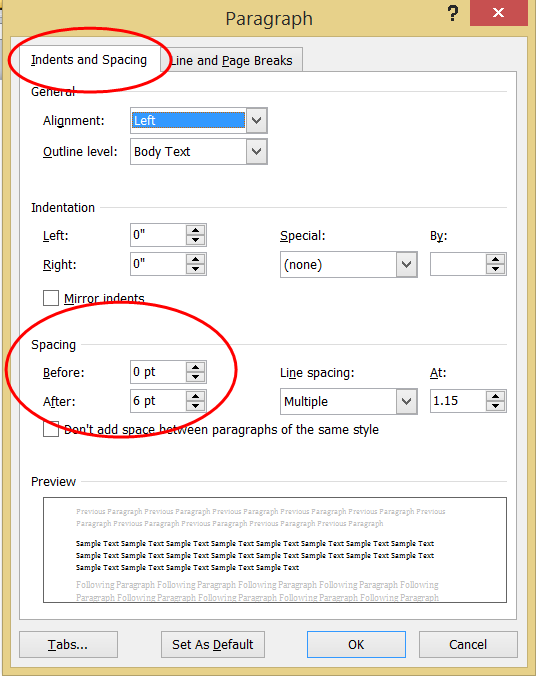Increase Left indentation with up arrow
Viewport: 536px width, 676px height.
coord(195,230)
